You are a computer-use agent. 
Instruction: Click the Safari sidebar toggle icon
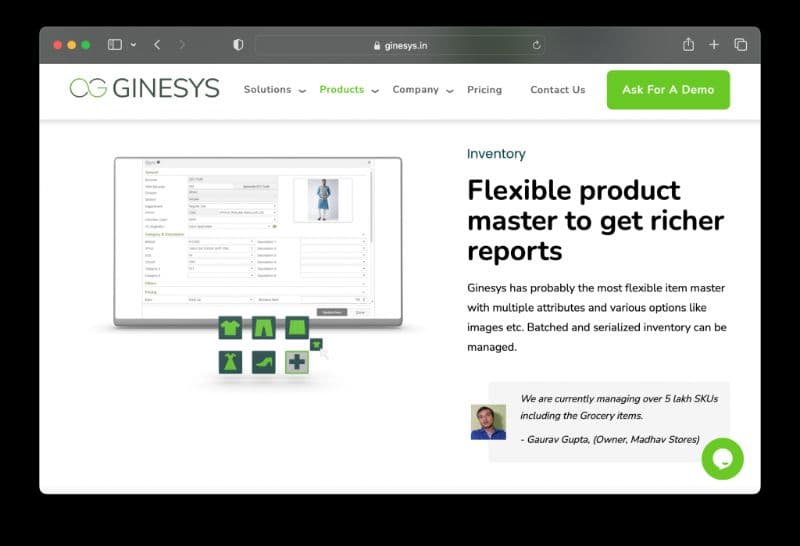[x=115, y=45]
